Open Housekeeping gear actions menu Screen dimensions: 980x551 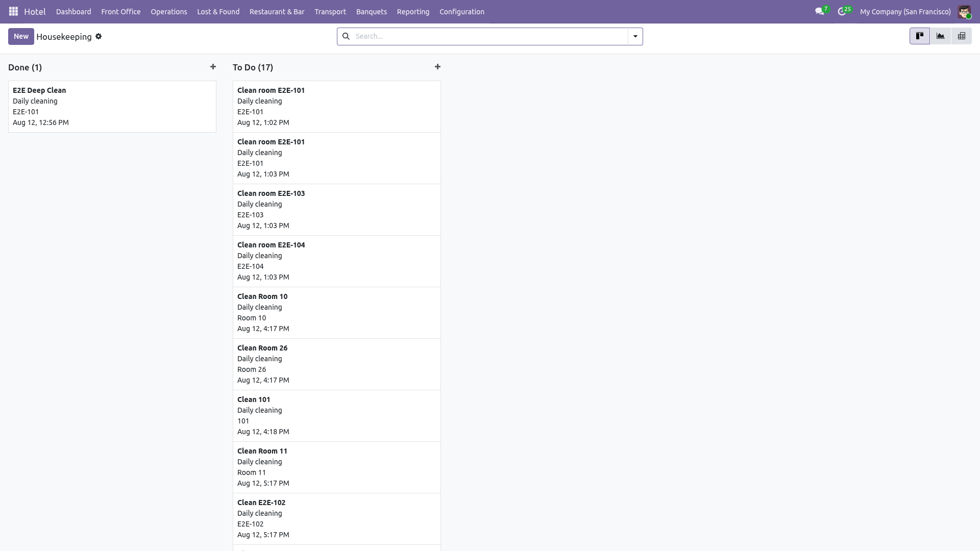click(99, 36)
